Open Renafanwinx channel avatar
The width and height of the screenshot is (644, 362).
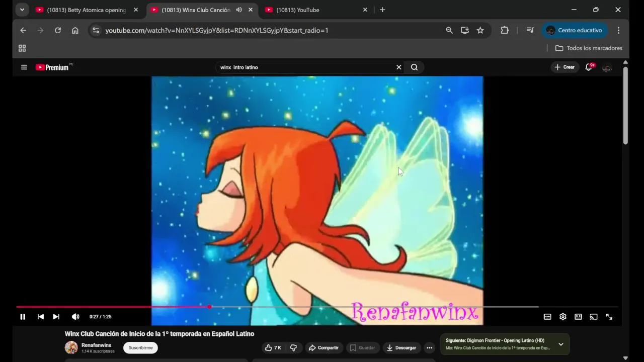[x=71, y=347]
